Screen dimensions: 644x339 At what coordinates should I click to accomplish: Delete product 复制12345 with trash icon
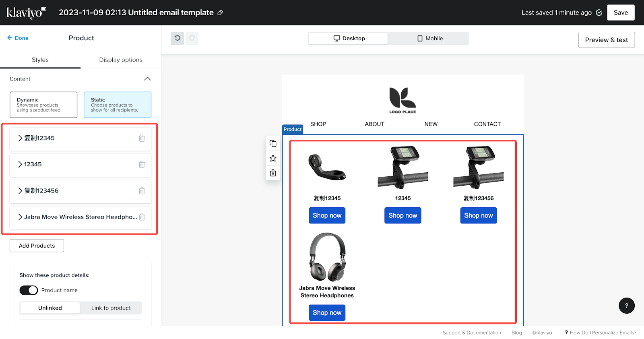(x=142, y=138)
